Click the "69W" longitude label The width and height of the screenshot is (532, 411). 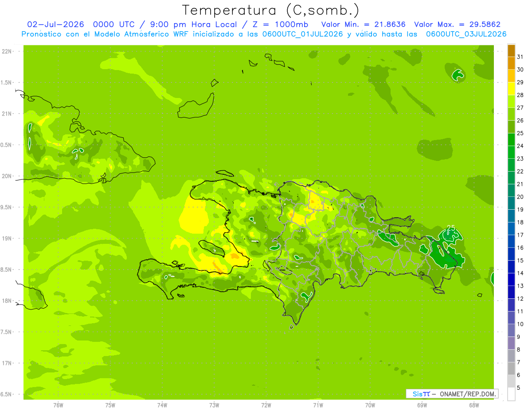[422, 405]
